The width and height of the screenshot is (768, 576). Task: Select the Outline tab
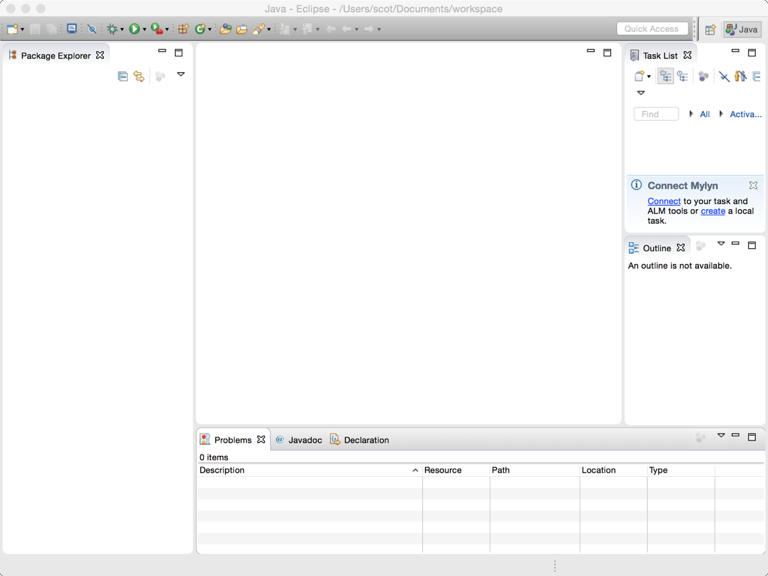657,248
